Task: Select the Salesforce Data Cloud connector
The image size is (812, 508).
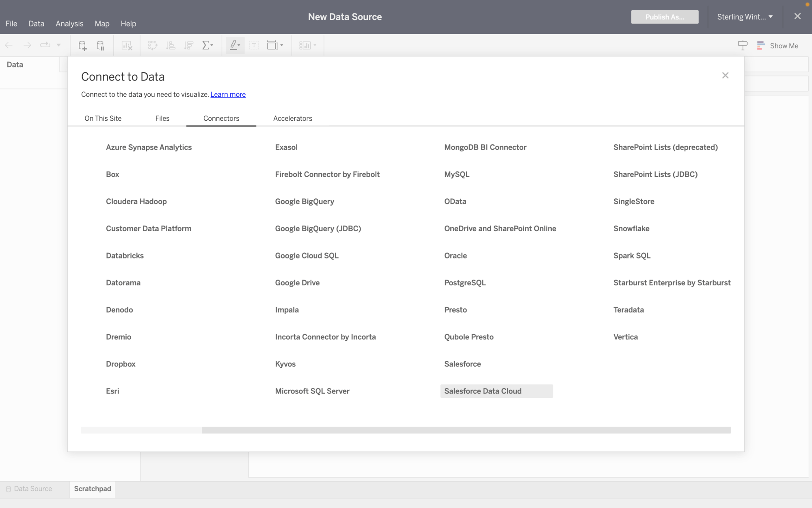Action: pos(483,391)
